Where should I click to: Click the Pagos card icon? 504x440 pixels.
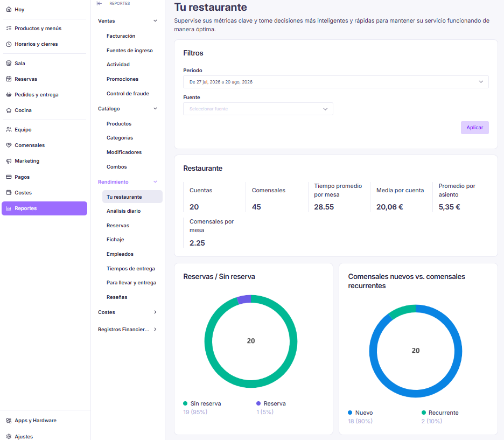[9, 177]
